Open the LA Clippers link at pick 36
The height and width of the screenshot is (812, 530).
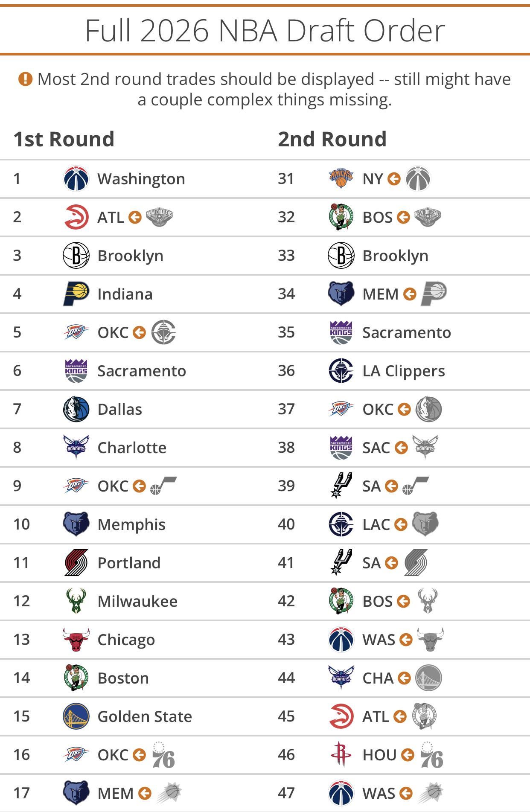(403, 371)
